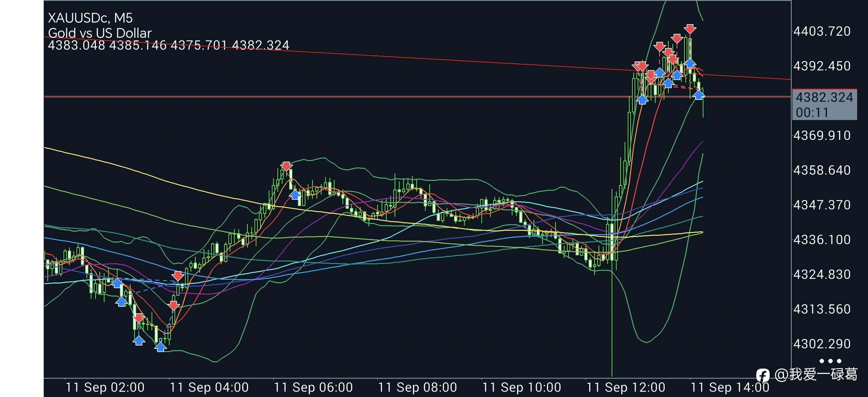
Task: Click the Gold vs US Dollar description
Action: 100,33
